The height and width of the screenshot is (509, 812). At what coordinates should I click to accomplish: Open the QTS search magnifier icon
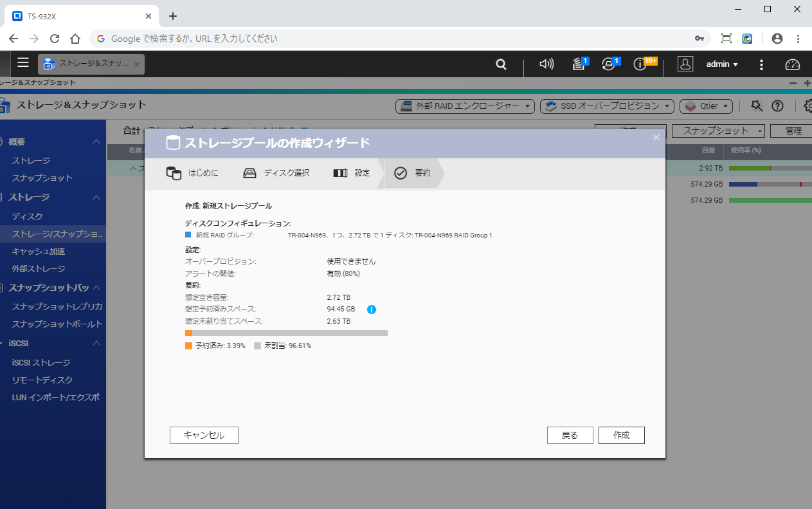coord(501,64)
